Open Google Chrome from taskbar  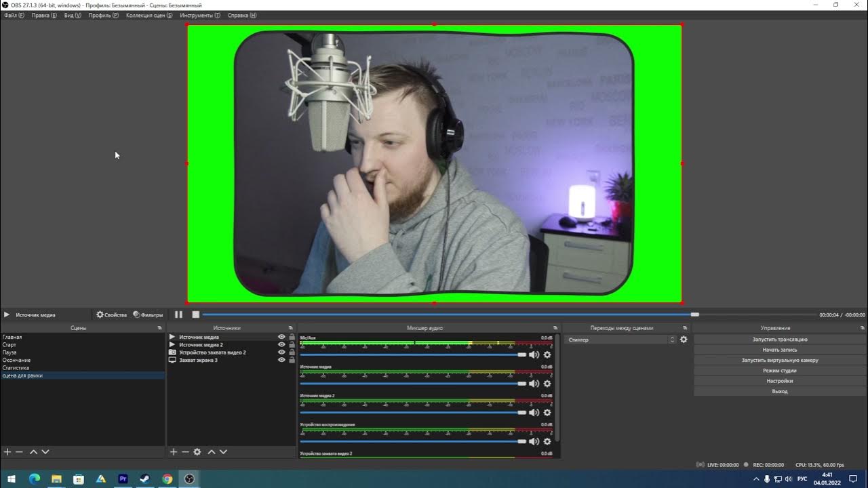[167, 479]
